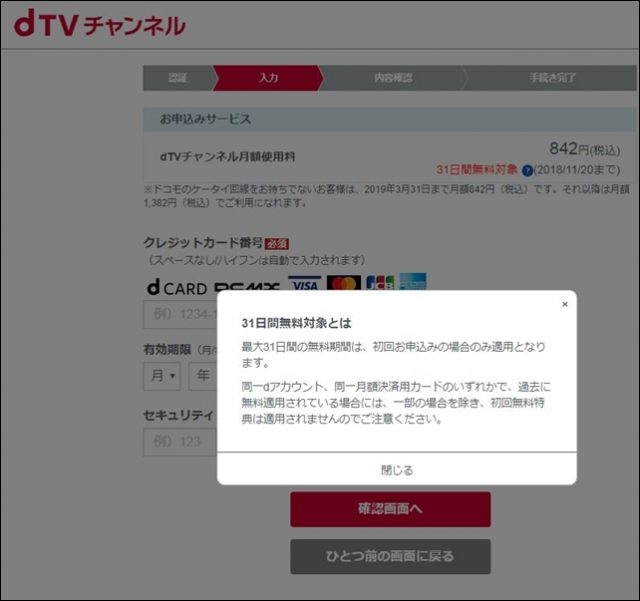
Task: Select the 入力 step tab
Action: point(268,78)
